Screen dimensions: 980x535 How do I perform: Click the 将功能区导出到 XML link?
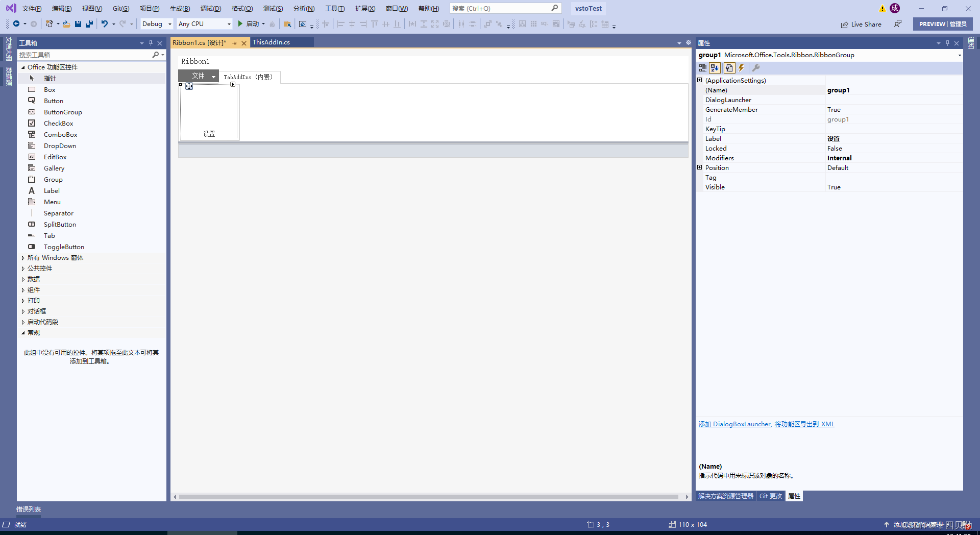pos(804,424)
